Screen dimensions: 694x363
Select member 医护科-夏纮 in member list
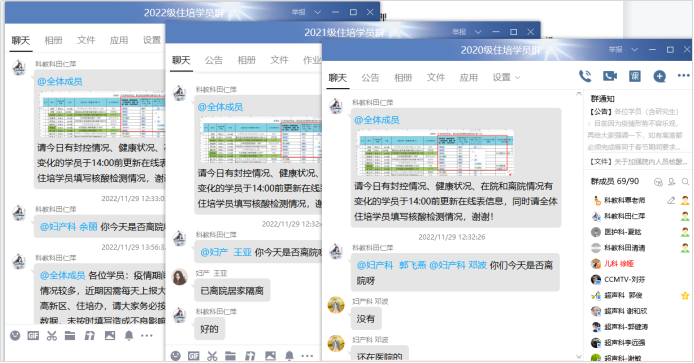623,232
